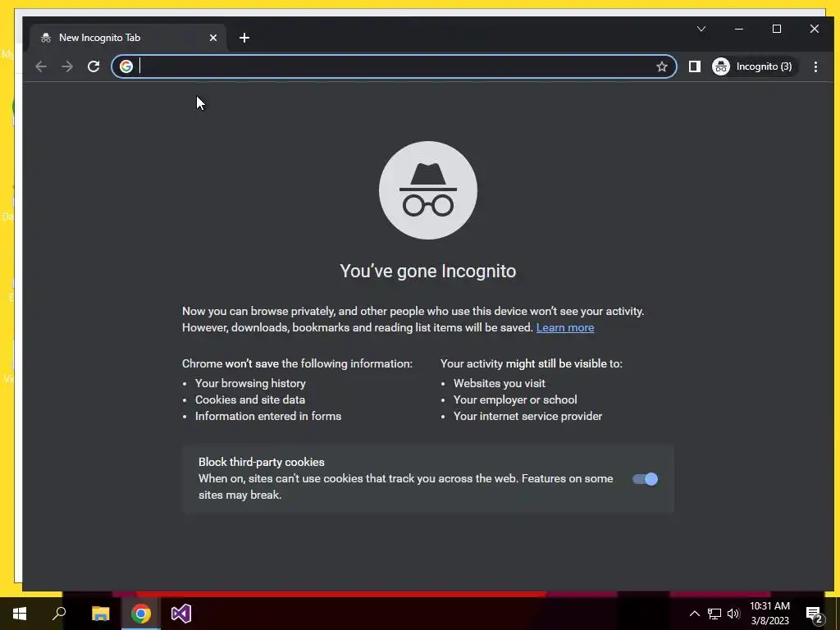The width and height of the screenshot is (840, 630).
Task: Click the "Block third-party cookies" title
Action: click(262, 463)
